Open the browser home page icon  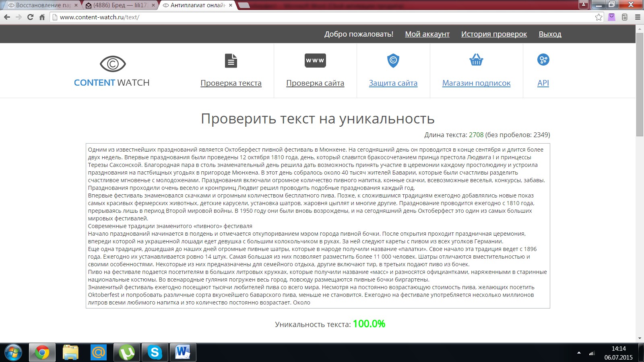42,17
